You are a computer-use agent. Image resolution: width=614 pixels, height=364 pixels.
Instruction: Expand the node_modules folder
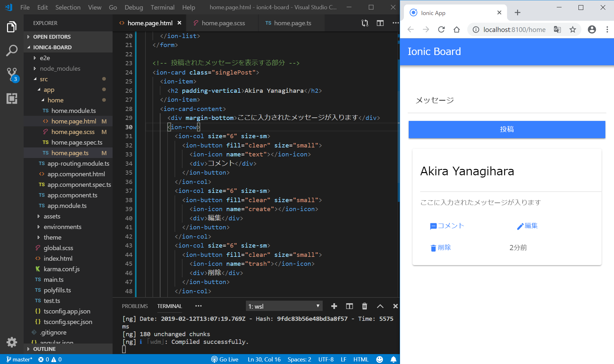(x=60, y=68)
